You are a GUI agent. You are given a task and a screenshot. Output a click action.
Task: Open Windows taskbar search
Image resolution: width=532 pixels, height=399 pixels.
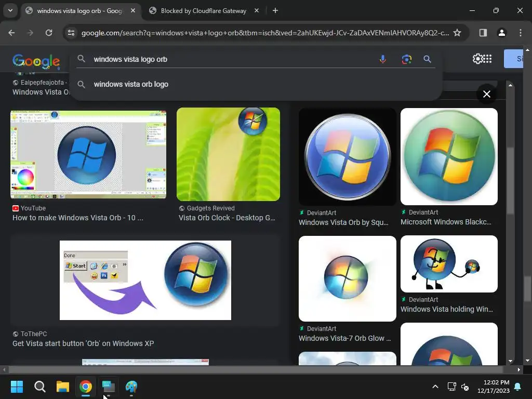click(39, 387)
